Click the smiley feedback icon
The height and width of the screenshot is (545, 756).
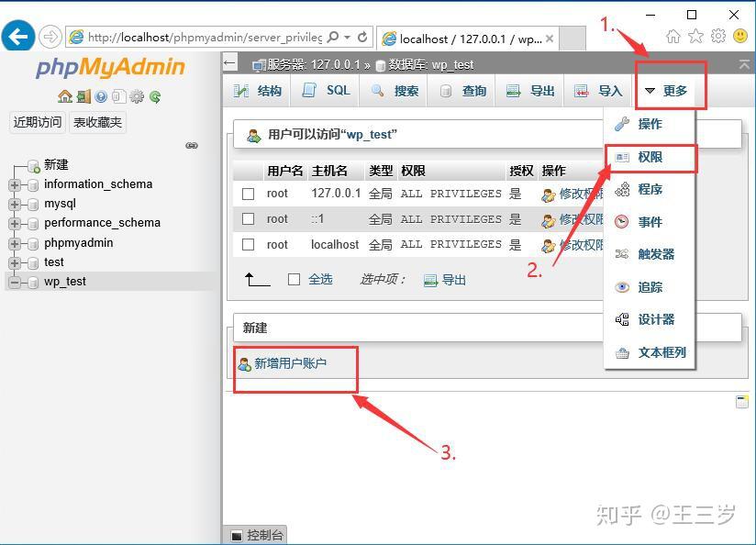(740, 36)
